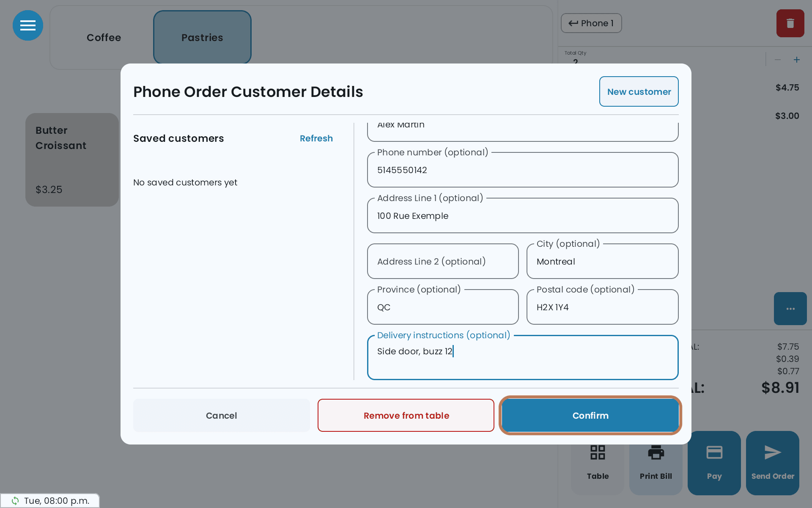812x508 pixels.
Task: Refresh the saved customers list
Action: [x=316, y=138]
